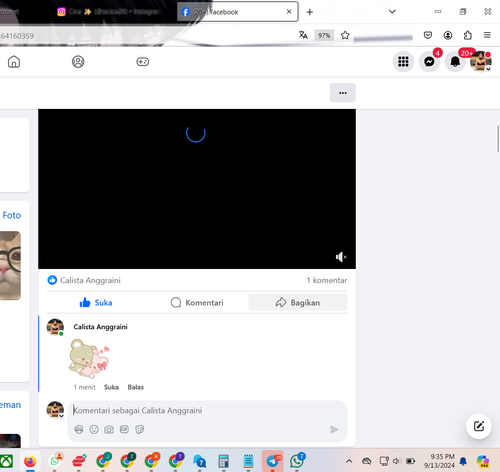Open sticker picker in comment box
Screen dimensions: 500x472
pos(140,429)
